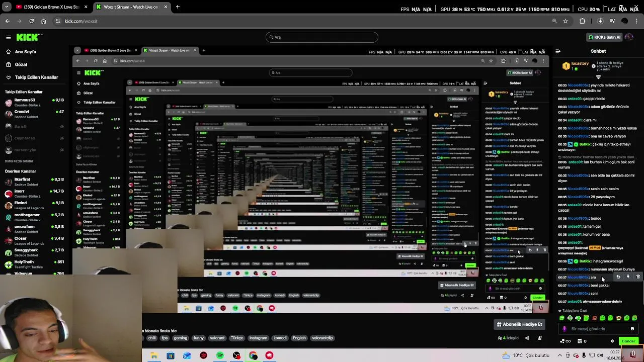Open the browser home page icon

43,21
